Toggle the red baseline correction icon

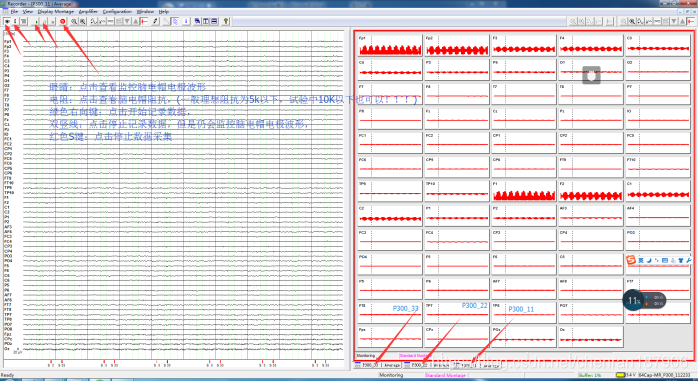click(x=144, y=21)
